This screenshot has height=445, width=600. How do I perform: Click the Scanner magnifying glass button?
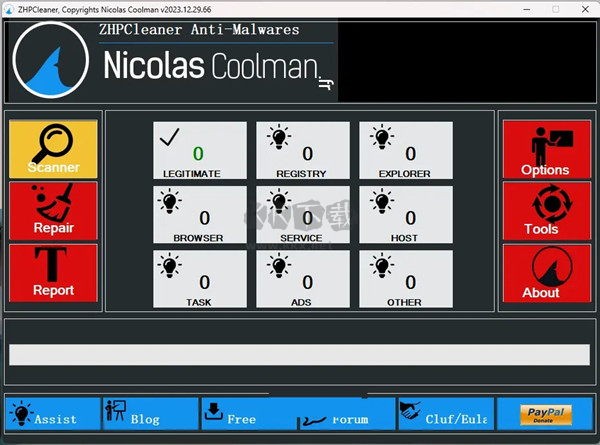pos(53,149)
